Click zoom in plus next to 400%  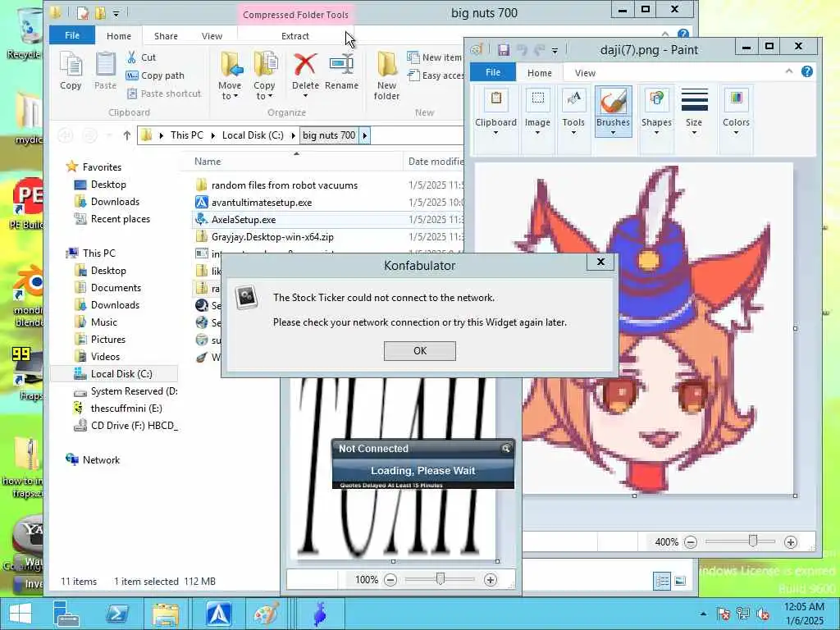pos(790,542)
